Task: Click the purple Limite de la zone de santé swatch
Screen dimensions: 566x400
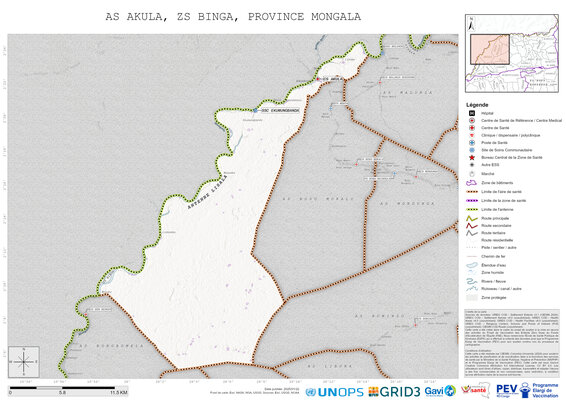Action: pyautogui.click(x=471, y=200)
